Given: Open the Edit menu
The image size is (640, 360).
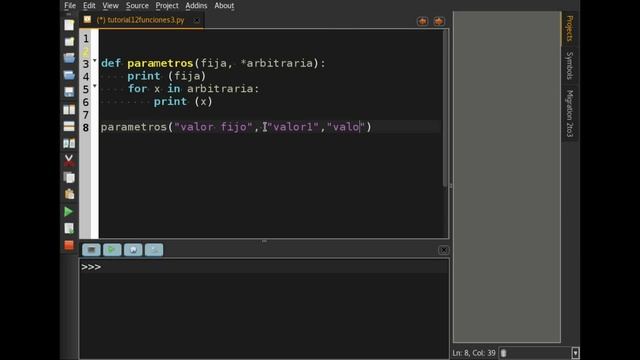Looking at the screenshot, I should 89,6.
